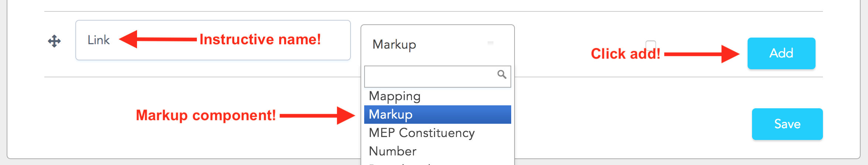Collapse the open Markup type selector

[437, 44]
